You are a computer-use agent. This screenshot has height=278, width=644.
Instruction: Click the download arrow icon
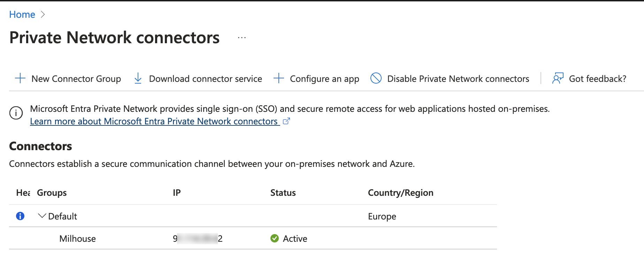coord(138,78)
